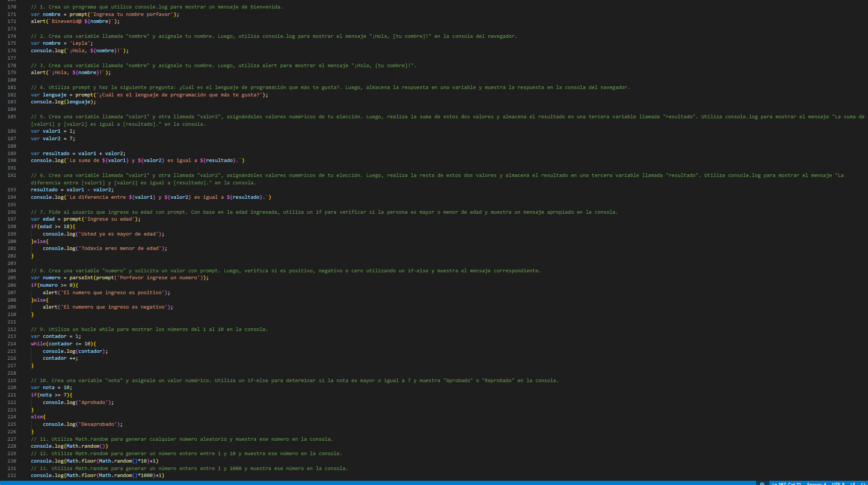
Task: Open the Spaces: 4 indentation setting
Action: (x=816, y=483)
